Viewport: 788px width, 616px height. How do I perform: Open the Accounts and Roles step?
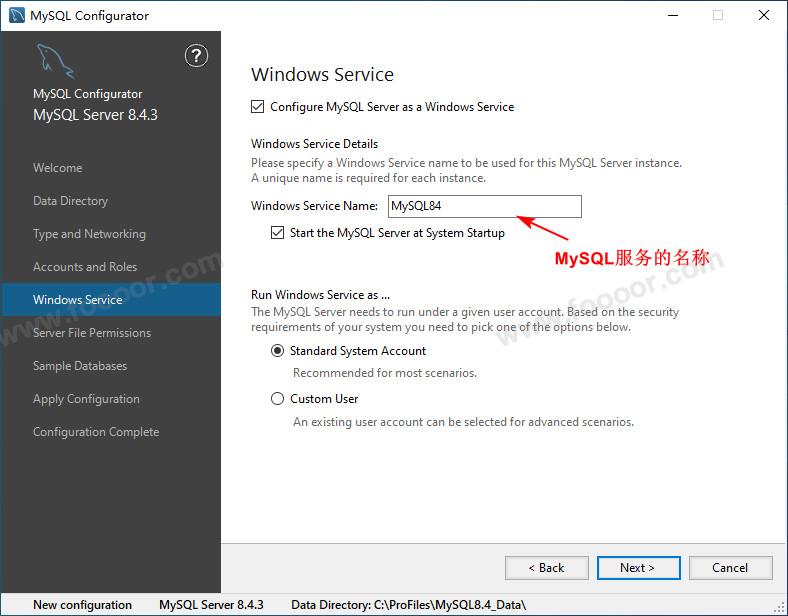(85, 267)
